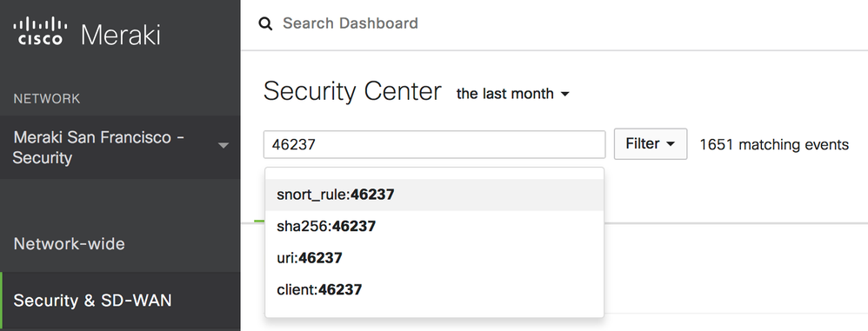Click the Cisco logo icon
The width and height of the screenshot is (868, 331).
[40, 31]
